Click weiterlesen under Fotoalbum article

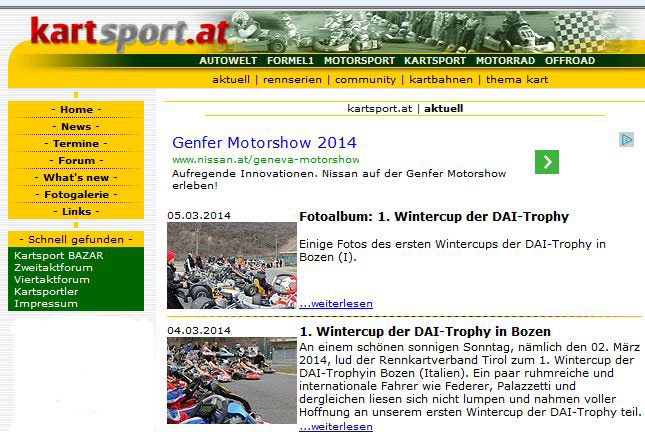coord(336,304)
